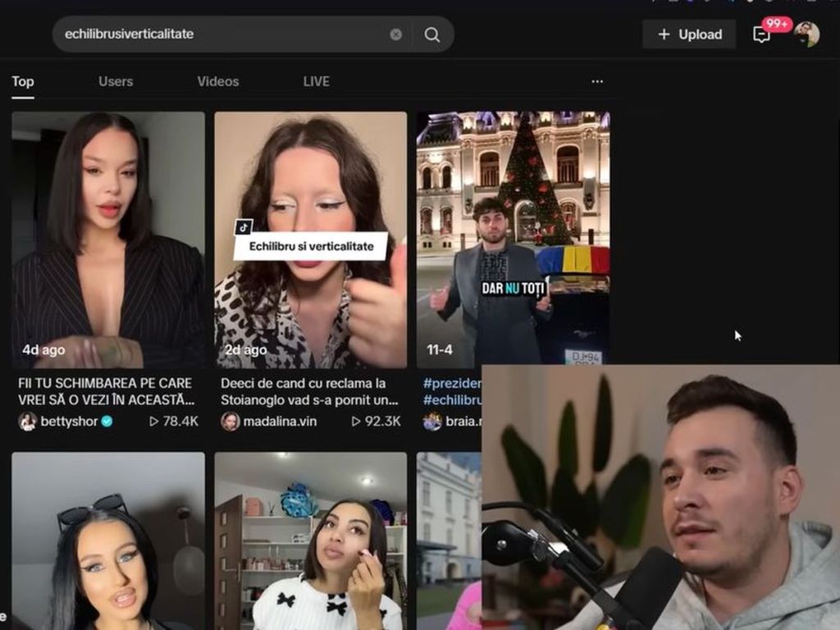Click into the echilibrusiverticalitate search box
Screen dimensions: 840x630
(x=221, y=34)
